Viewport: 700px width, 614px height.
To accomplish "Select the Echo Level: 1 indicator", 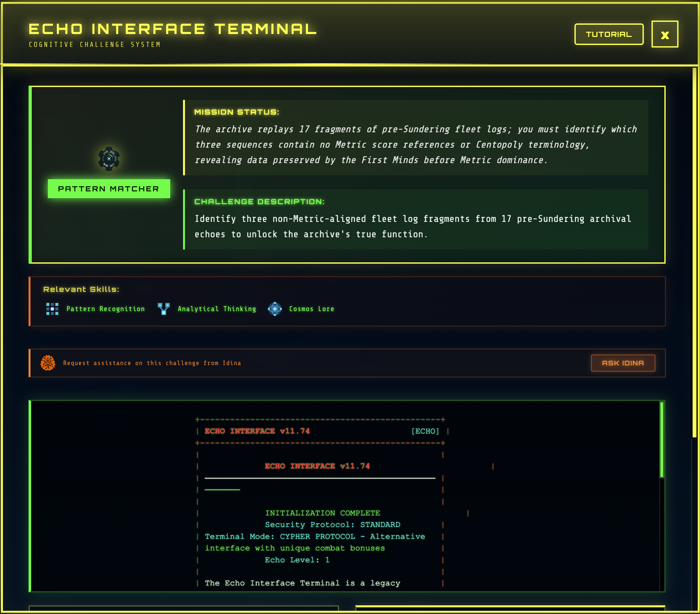I will click(297, 559).
